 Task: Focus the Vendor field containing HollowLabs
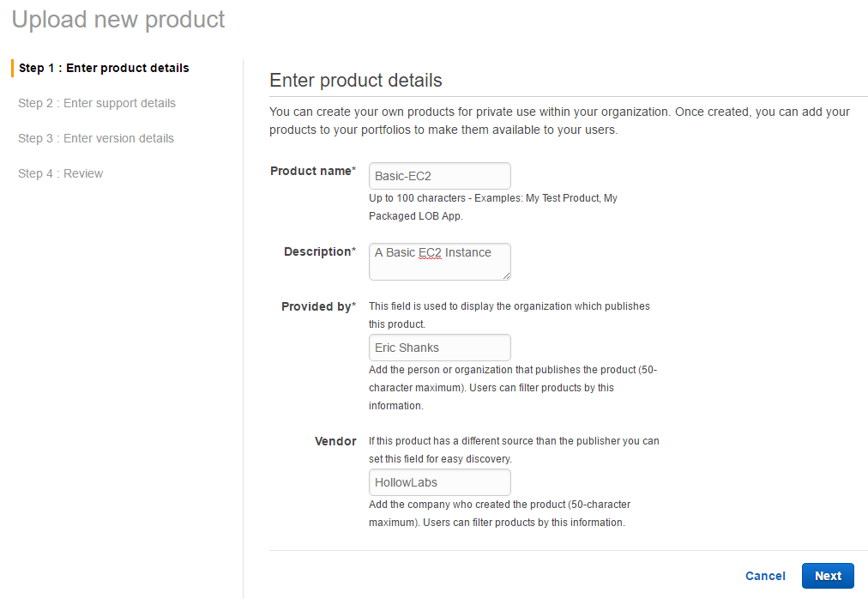point(439,482)
